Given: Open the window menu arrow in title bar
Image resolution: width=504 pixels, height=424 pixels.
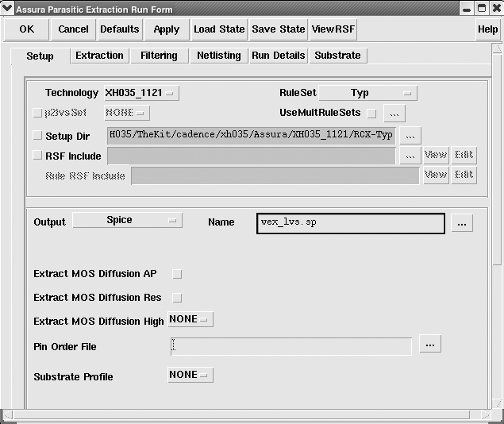Looking at the screenshot, I should pos(7,8).
